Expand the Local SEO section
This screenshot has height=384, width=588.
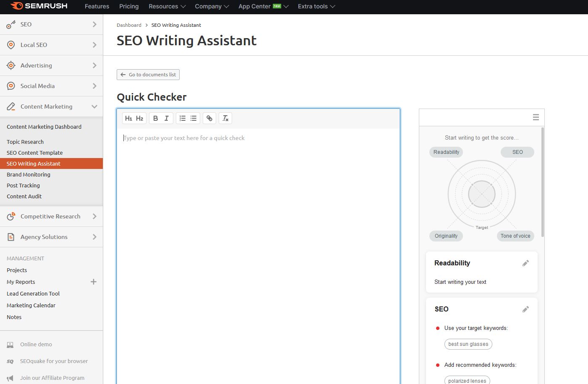pyautogui.click(x=94, y=45)
